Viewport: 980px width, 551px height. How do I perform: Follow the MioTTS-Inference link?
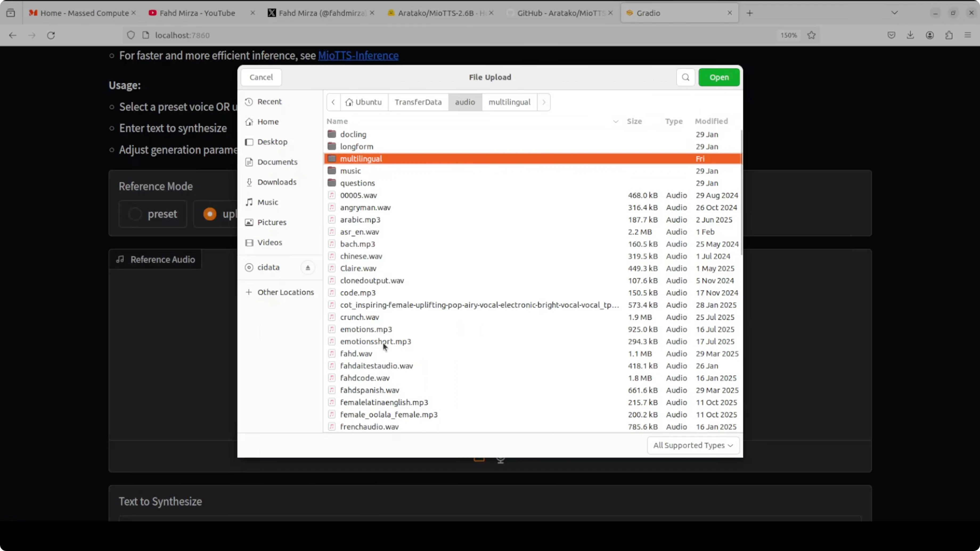point(358,56)
